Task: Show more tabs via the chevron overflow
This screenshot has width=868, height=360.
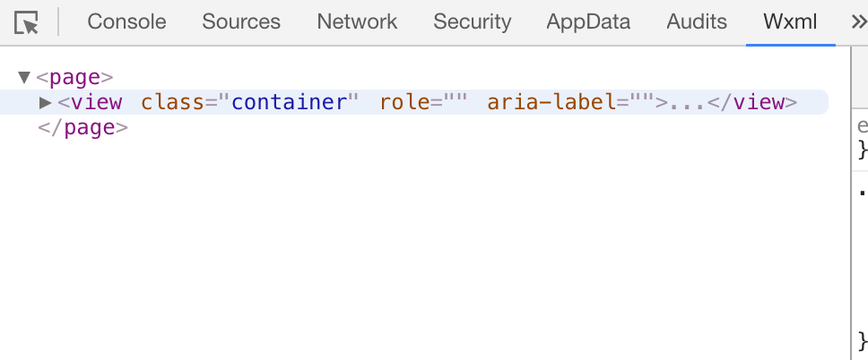Action: pos(858,22)
